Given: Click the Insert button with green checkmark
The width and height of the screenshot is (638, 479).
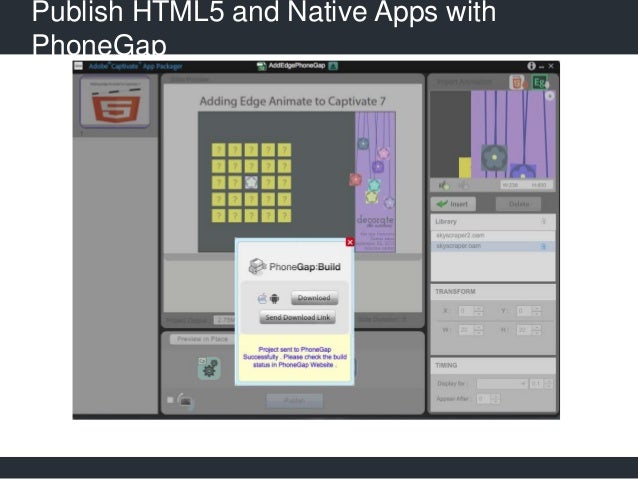Looking at the screenshot, I should 453,204.
